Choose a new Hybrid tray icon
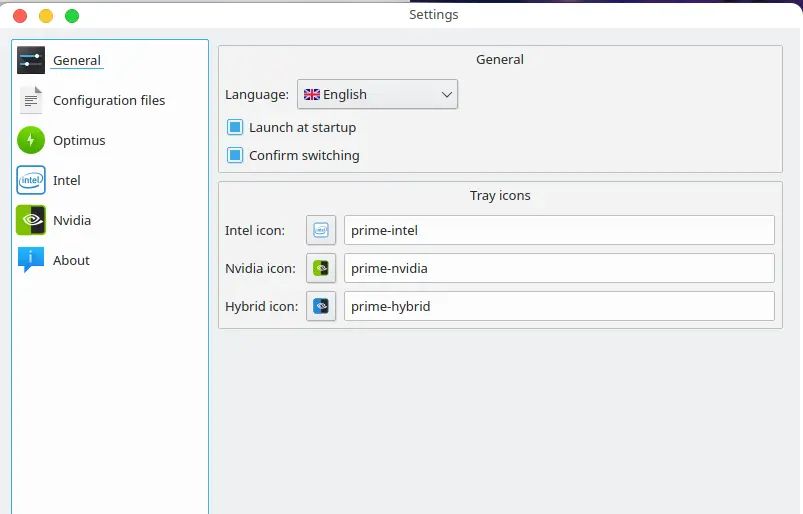The height and width of the screenshot is (514, 803). pyautogui.click(x=321, y=306)
